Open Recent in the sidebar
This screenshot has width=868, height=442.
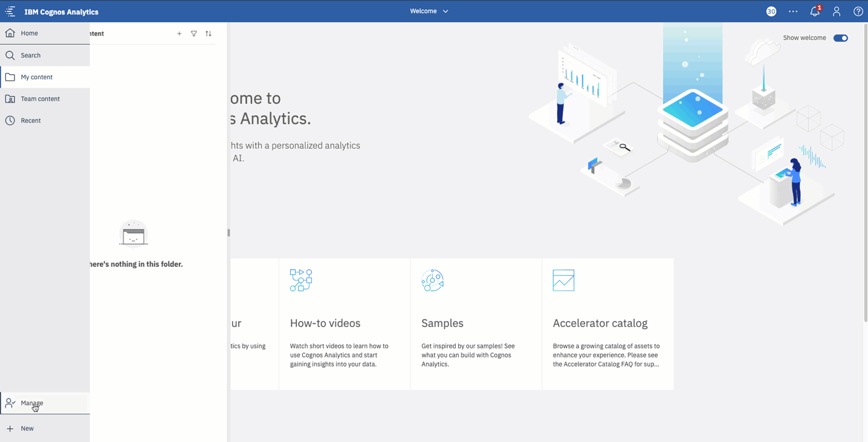click(x=45, y=120)
